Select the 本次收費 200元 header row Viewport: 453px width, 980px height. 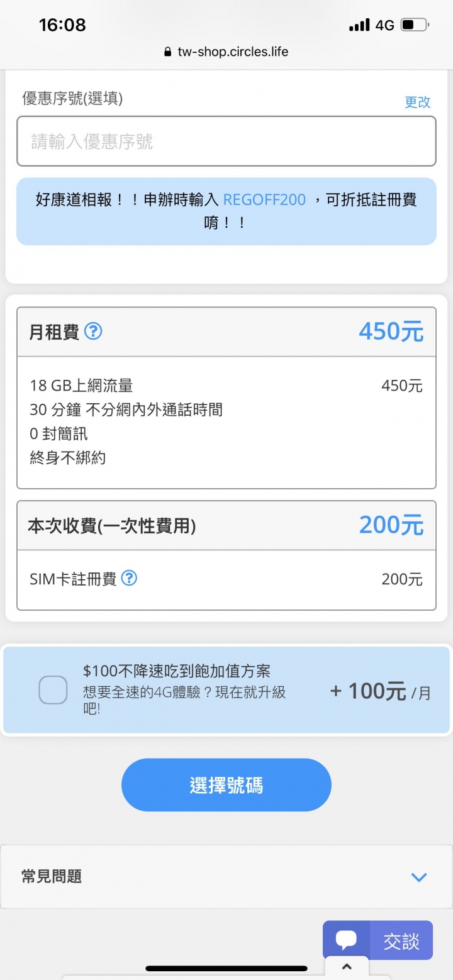point(226,525)
